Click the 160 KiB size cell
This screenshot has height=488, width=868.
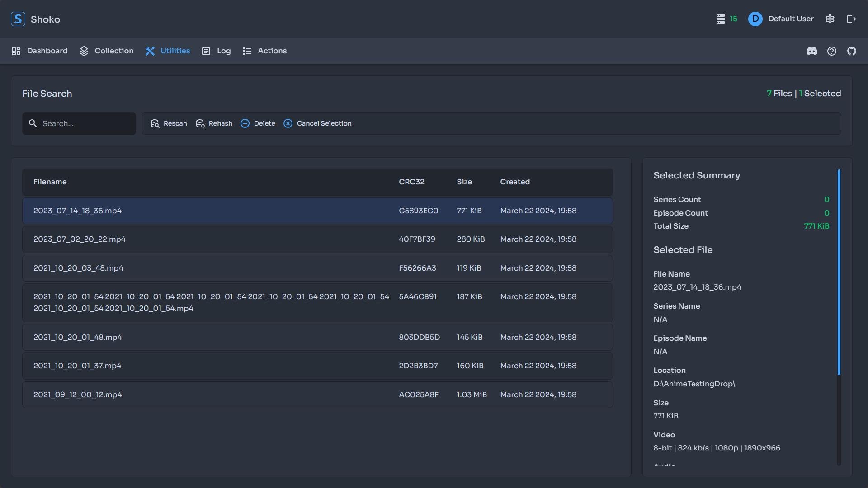coord(470,366)
